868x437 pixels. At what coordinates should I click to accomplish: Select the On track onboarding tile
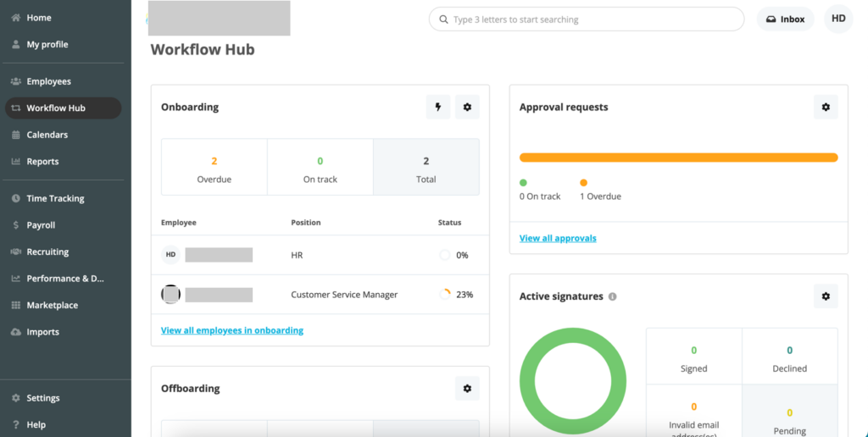[320, 168]
